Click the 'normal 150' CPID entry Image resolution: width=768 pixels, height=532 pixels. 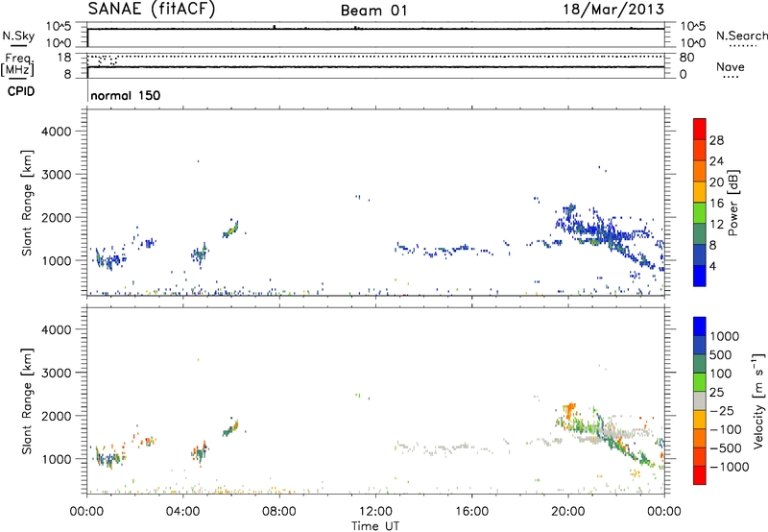point(126,95)
